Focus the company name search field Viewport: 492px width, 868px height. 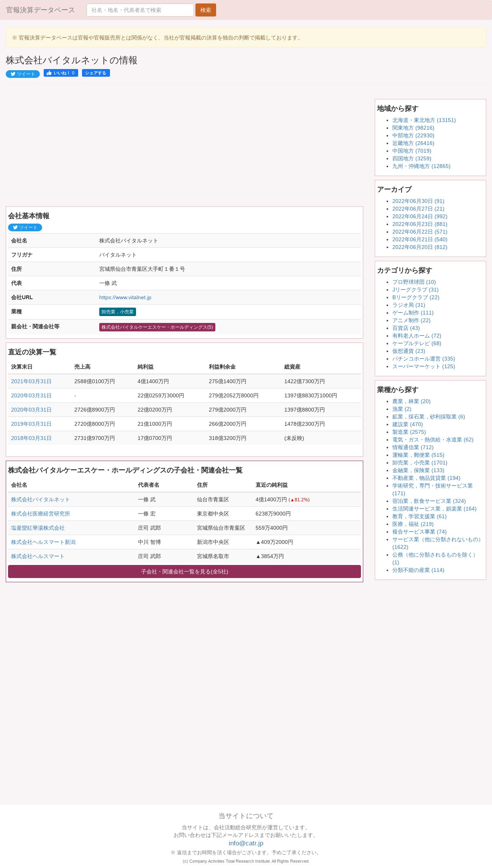(x=140, y=10)
